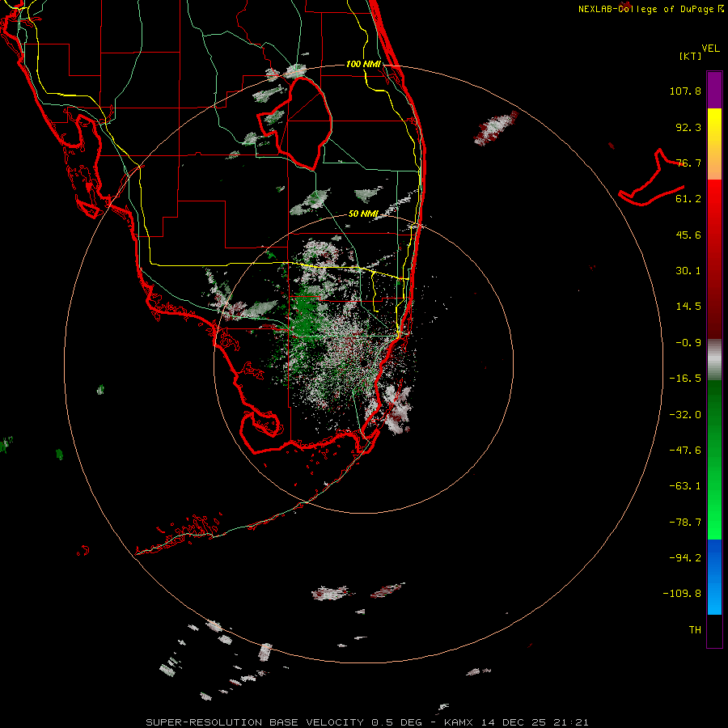Click the 100 NMI range ring label
The width and height of the screenshot is (728, 728).
coord(363,64)
